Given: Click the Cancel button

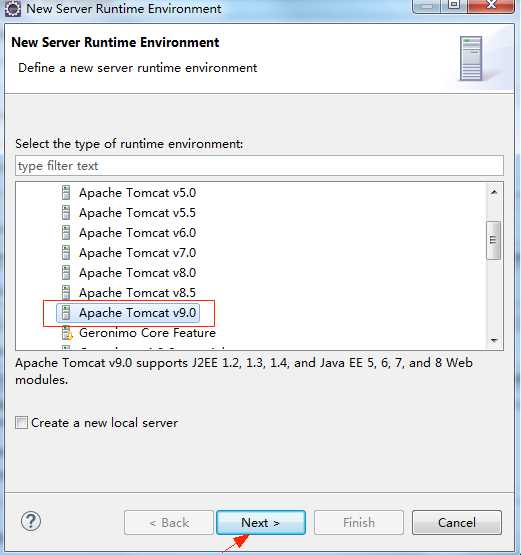Looking at the screenshot, I should point(457,522).
